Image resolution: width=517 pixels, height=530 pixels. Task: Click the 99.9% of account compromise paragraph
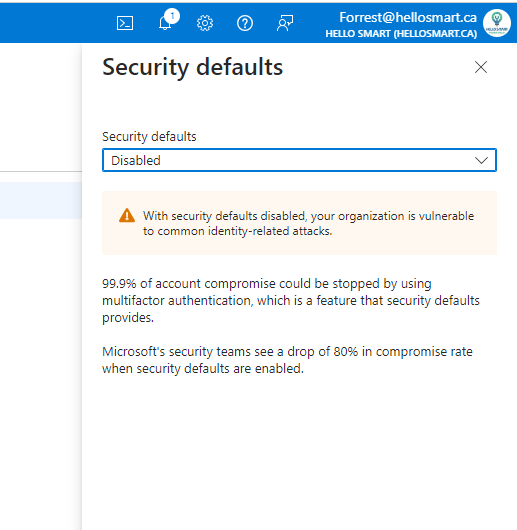pyautogui.click(x=291, y=300)
